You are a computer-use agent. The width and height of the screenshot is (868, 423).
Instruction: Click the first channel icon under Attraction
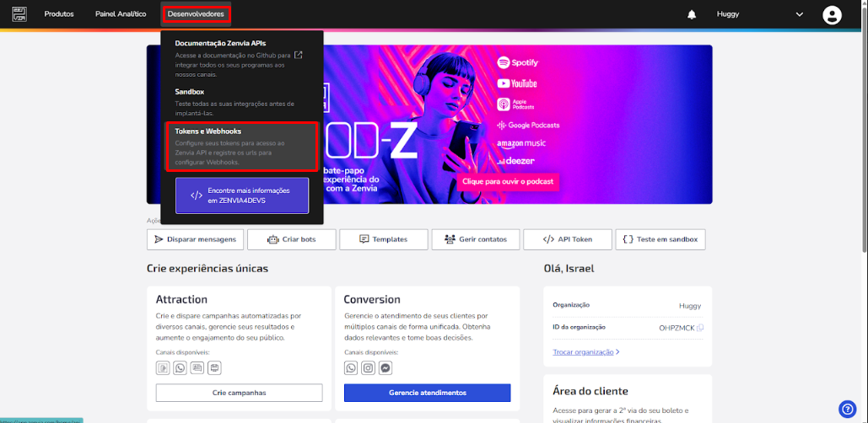pos(164,367)
